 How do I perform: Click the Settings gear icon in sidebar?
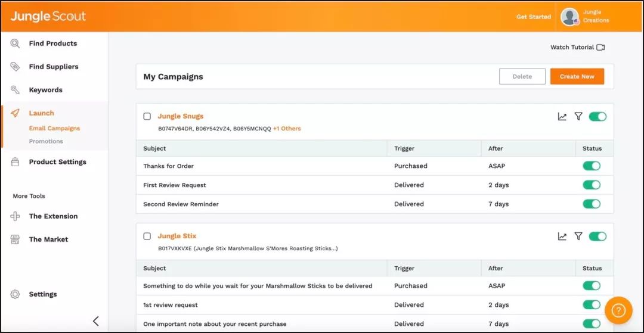(15, 294)
